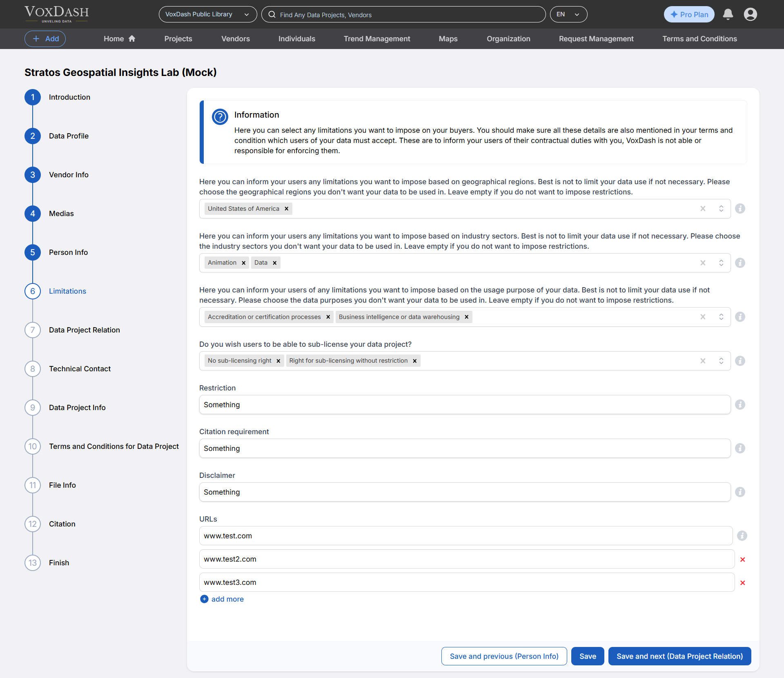Image resolution: width=784 pixels, height=678 pixels.
Task: Expand the EN language selector
Action: click(568, 14)
